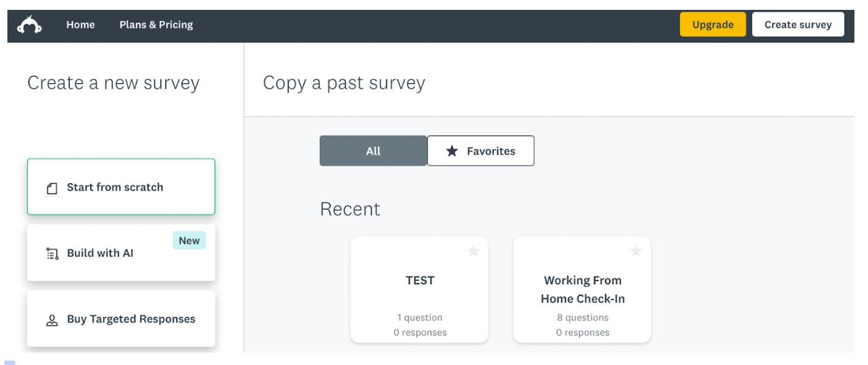Click the Build with AI list icon
The height and width of the screenshot is (365, 868).
click(x=52, y=253)
